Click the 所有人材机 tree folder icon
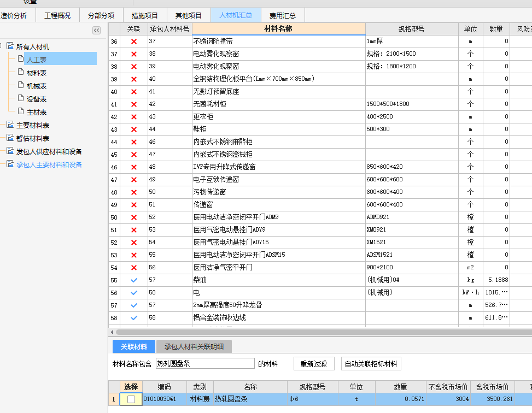Screen dimensions: 532x413 tap(10, 46)
